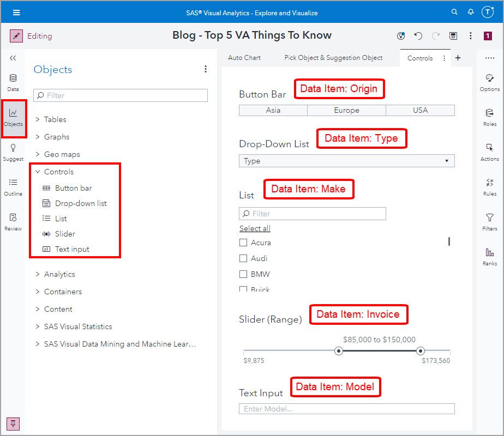Open the Roles panel on the right
Viewport: 504px width, 436px height.
489,117
